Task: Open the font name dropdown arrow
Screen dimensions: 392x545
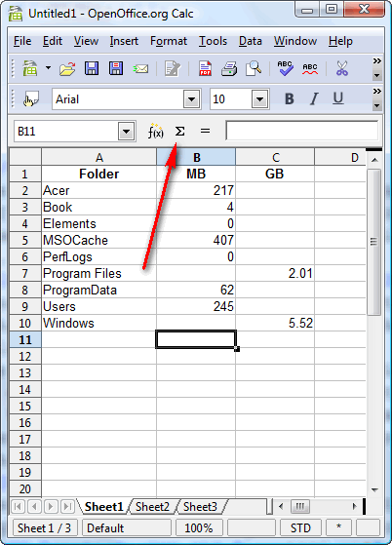Action: [192, 99]
